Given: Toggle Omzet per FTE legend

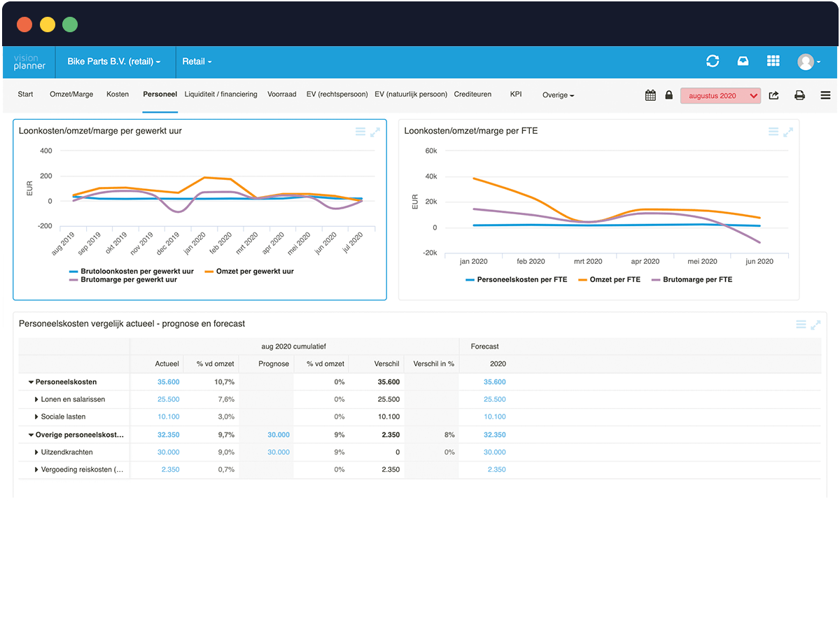Looking at the screenshot, I should (609, 279).
